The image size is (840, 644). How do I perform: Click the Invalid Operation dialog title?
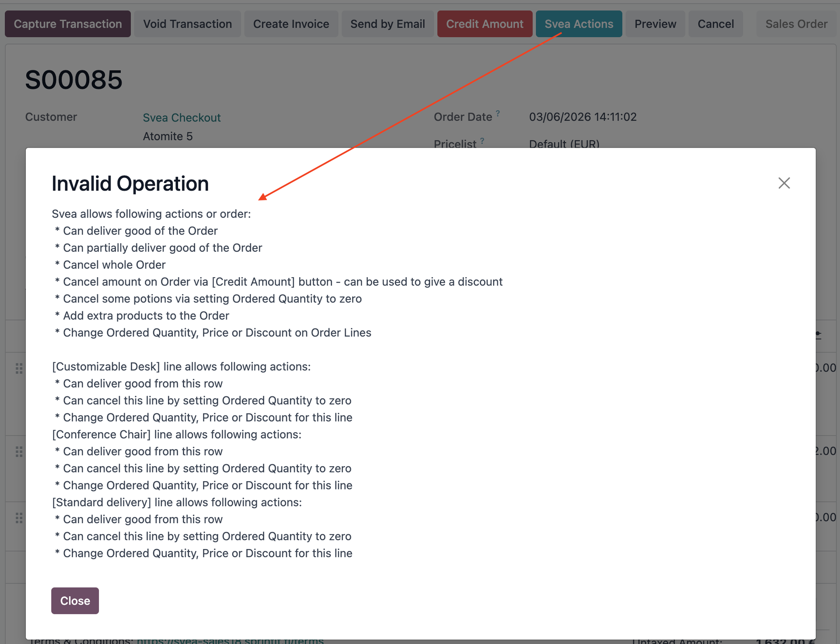130,183
